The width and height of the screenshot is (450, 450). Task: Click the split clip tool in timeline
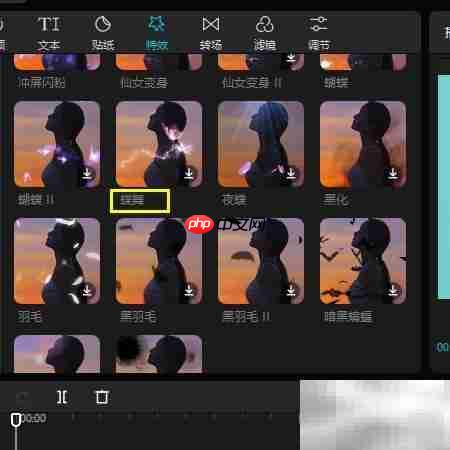pos(62,397)
